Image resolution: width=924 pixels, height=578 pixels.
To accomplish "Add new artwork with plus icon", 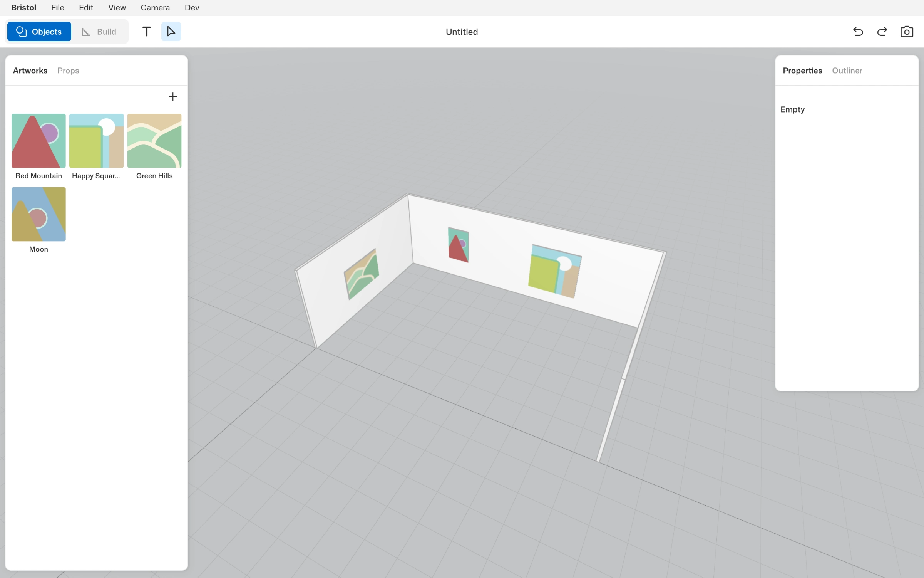I will coord(173,97).
